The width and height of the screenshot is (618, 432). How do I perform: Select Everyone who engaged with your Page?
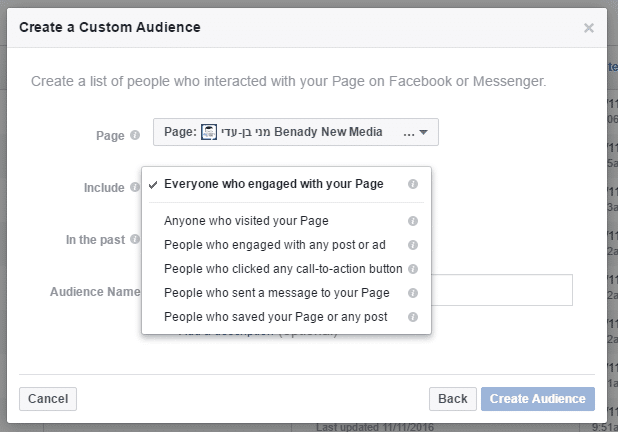click(x=286, y=184)
